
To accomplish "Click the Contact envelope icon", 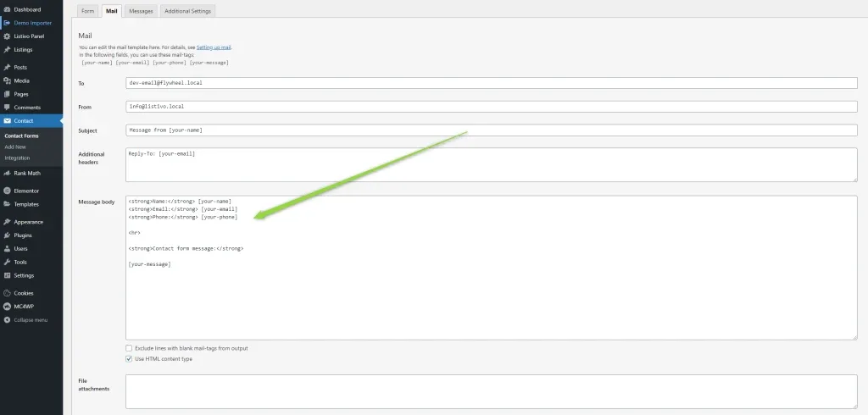I will point(7,120).
